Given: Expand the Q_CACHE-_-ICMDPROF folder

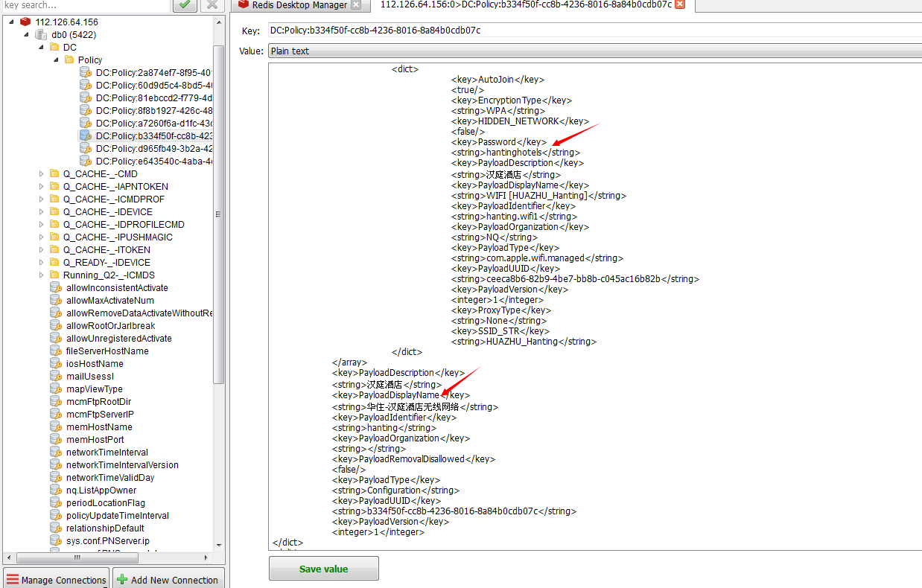Looking at the screenshot, I should click(42, 199).
